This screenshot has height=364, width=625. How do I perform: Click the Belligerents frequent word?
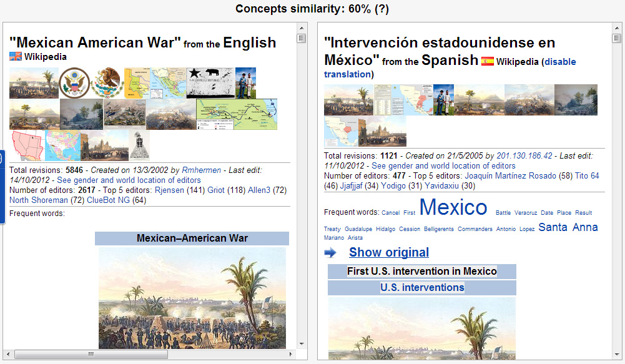[x=439, y=229]
